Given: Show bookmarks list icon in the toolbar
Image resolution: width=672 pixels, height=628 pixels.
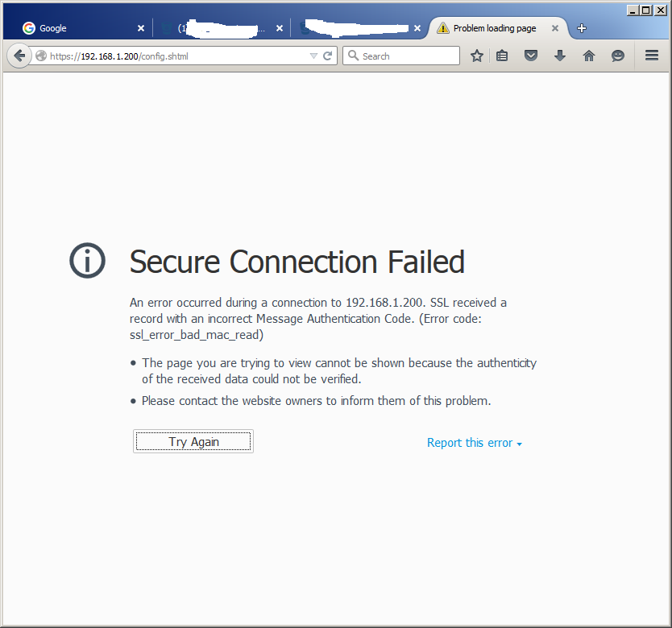Looking at the screenshot, I should (x=502, y=56).
